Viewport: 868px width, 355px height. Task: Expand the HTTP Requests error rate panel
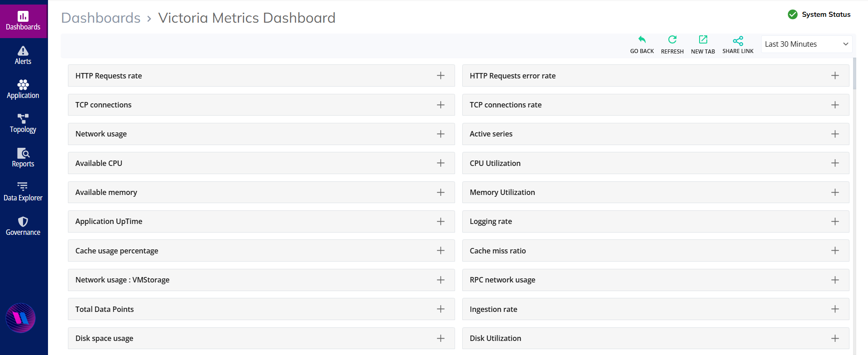(835, 76)
